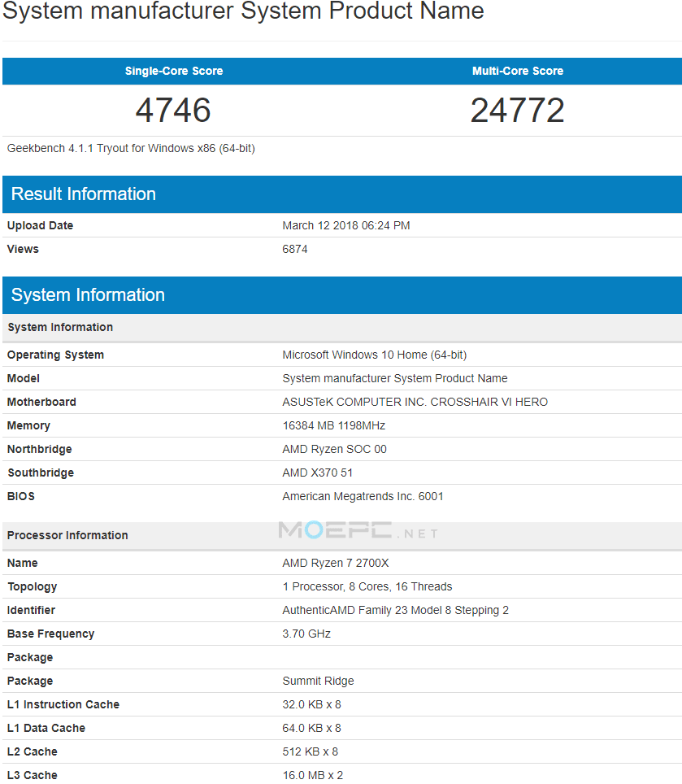Select the 'Operating System' label
This screenshot has height=784, width=682.
[x=55, y=355]
